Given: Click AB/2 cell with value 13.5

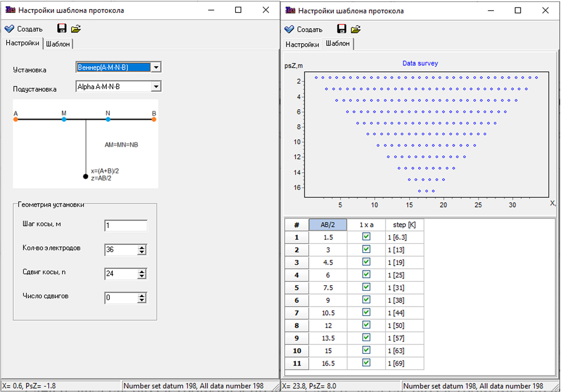Looking at the screenshot, I should click(x=328, y=338).
